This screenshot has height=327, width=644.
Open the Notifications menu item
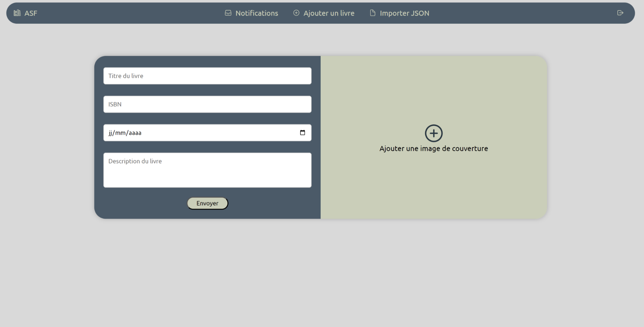coord(257,13)
